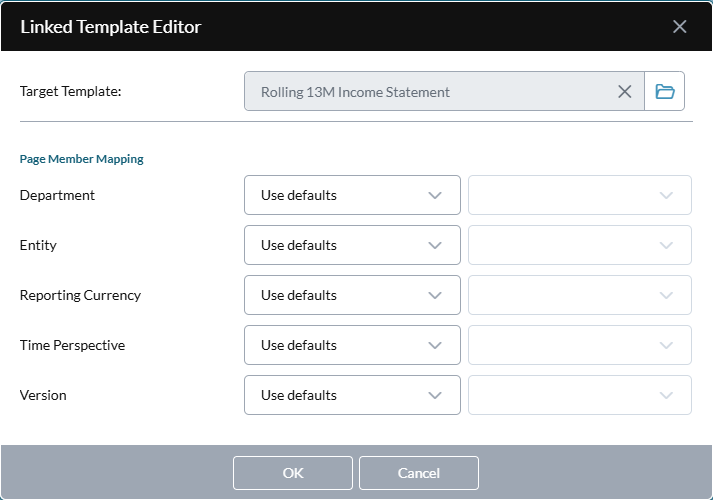This screenshot has width=713, height=500.
Task: Confirm with the OK button
Action: click(293, 473)
